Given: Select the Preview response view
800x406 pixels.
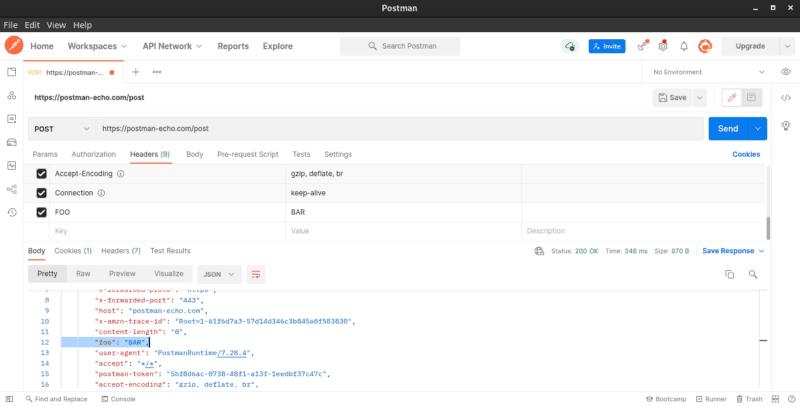Looking at the screenshot, I should point(122,274).
